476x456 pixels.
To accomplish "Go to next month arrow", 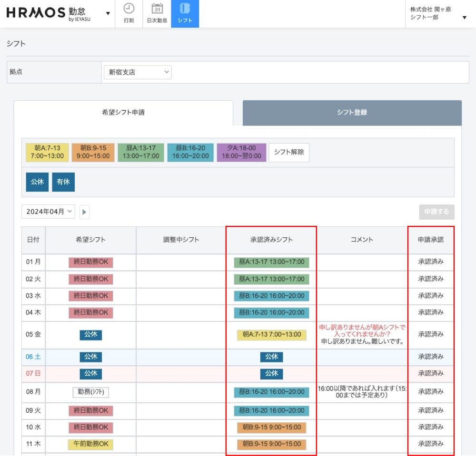I will [x=84, y=212].
